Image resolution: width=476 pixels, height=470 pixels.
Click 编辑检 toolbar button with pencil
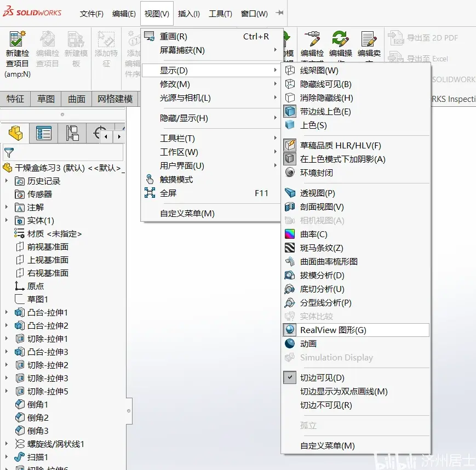tap(312, 44)
